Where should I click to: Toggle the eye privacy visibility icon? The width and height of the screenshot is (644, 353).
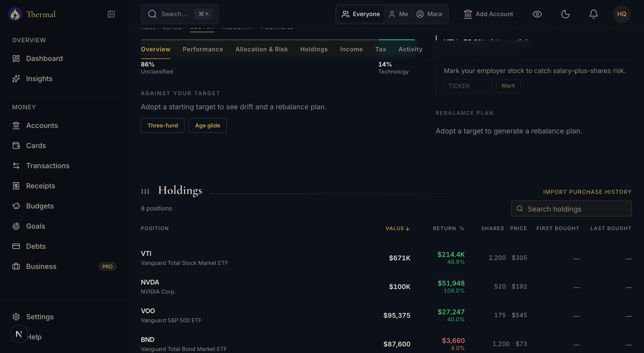pos(537,14)
